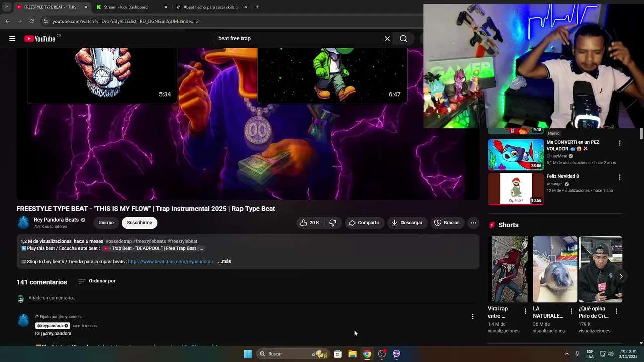Screen dimensions: 644x362
Task: Join the channel with Unirme button
Action: pos(106,223)
